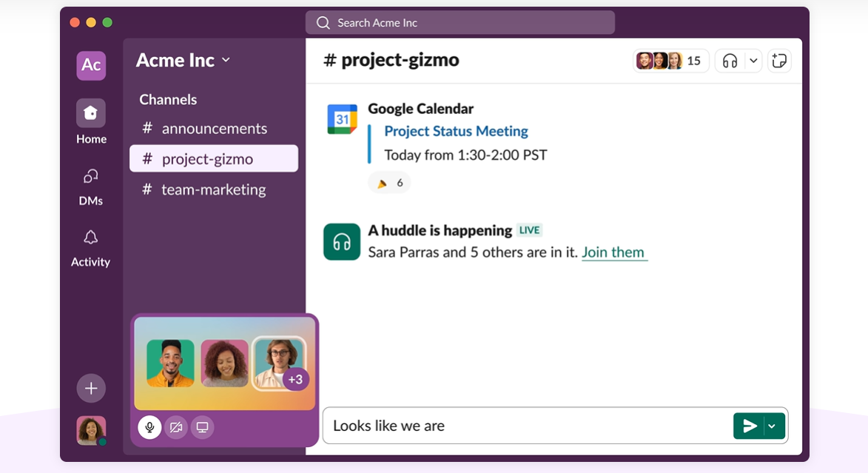Open the Google Calendar app icon
The image size is (868, 473).
click(x=342, y=116)
